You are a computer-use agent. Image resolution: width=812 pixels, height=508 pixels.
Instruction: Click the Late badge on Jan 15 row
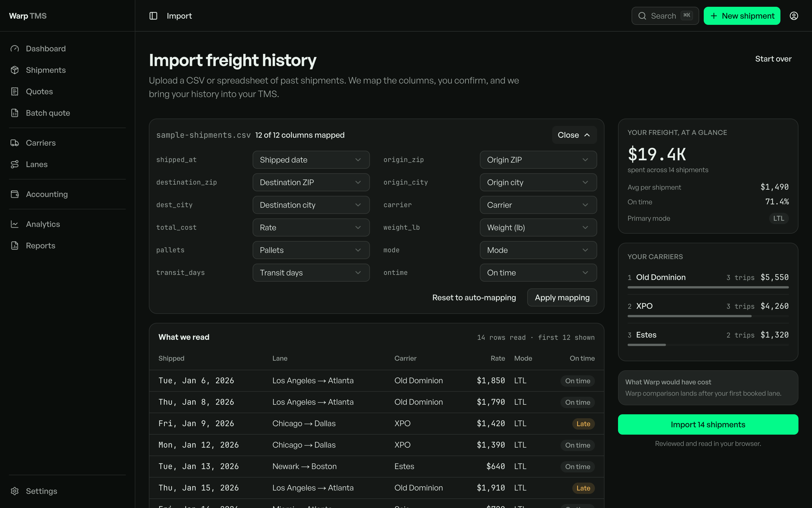(583, 488)
